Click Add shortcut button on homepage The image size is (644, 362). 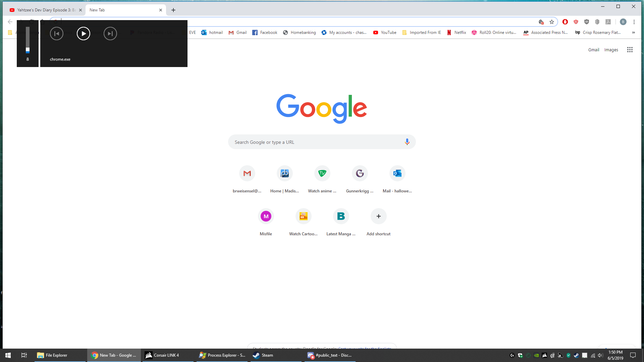(x=378, y=216)
